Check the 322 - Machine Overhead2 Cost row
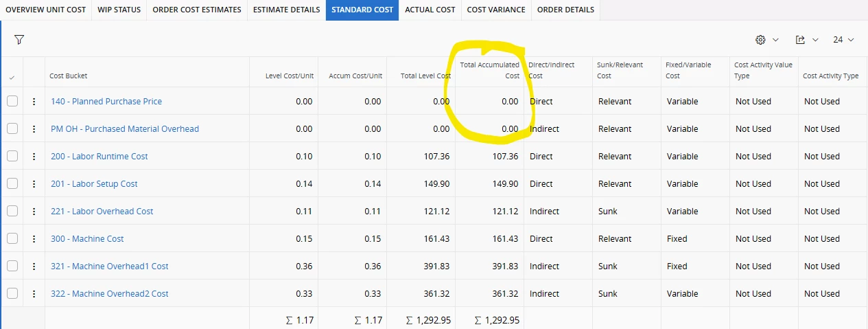 pyautogui.click(x=12, y=293)
